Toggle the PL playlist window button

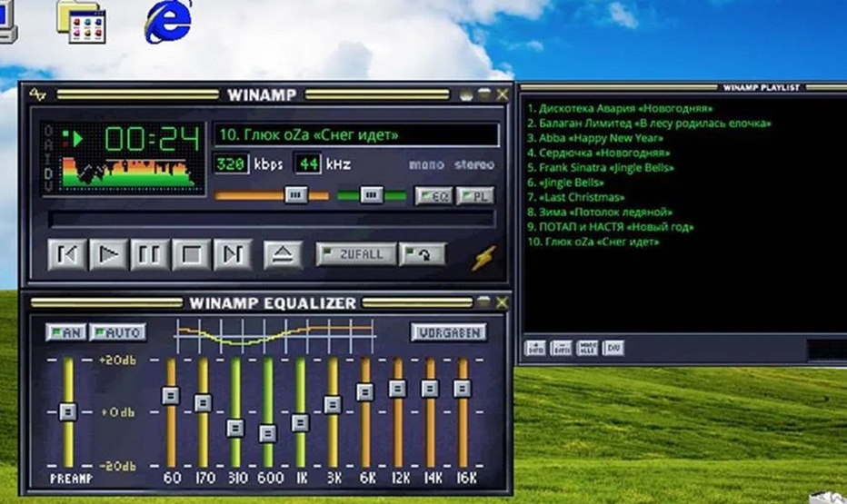[x=474, y=195]
